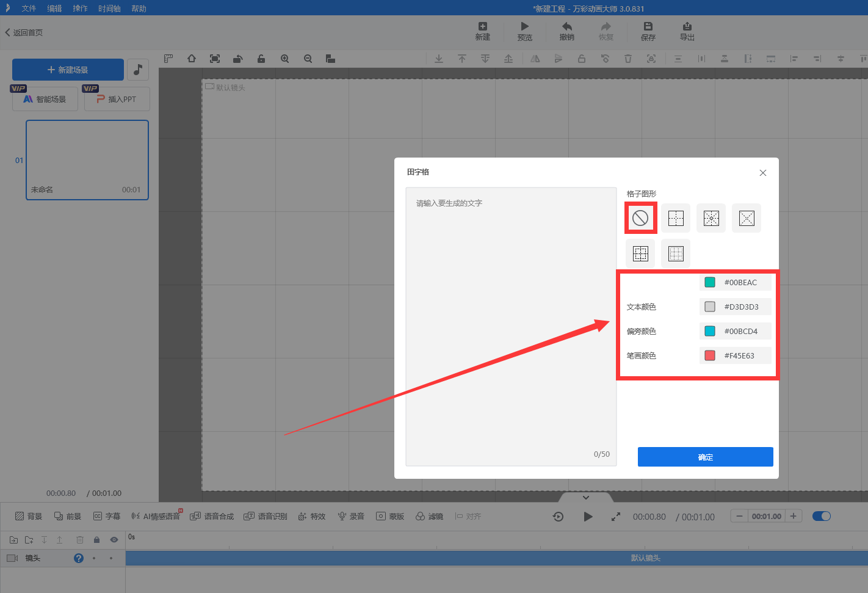The image size is (868, 593).
Task: Select the 'no grid' shape option
Action: point(640,218)
